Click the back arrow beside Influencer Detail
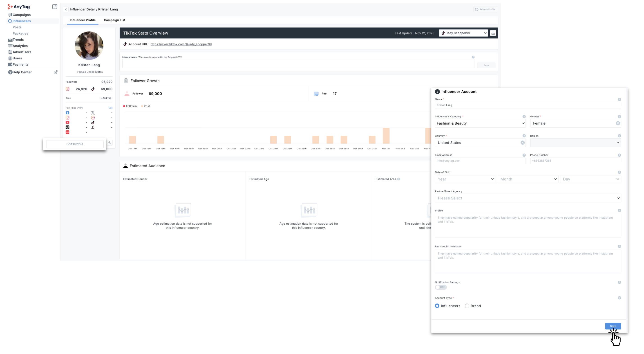The height and width of the screenshot is (354, 644). click(x=66, y=9)
